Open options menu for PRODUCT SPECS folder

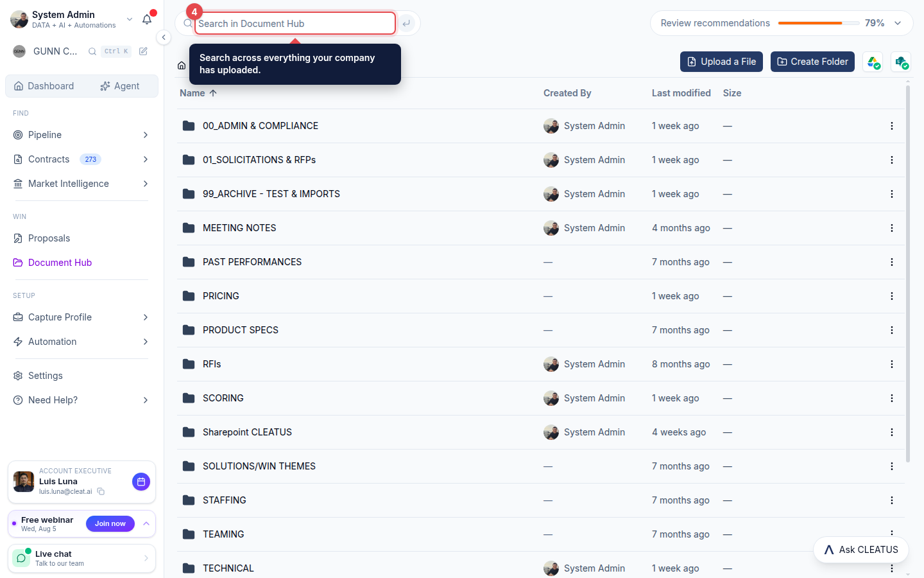[892, 330]
